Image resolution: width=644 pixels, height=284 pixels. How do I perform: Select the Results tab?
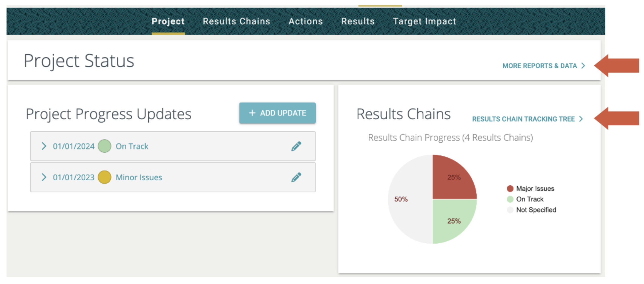click(358, 21)
